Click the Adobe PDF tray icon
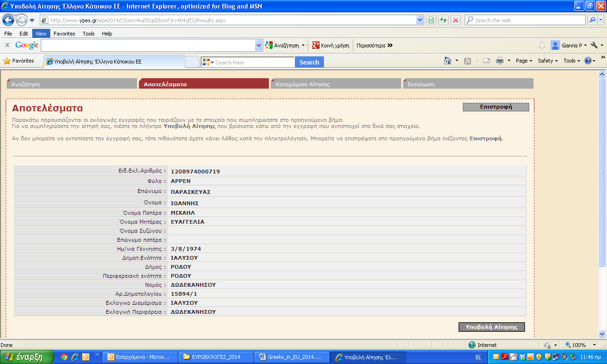The height and width of the screenshot is (364, 607). tap(505, 357)
